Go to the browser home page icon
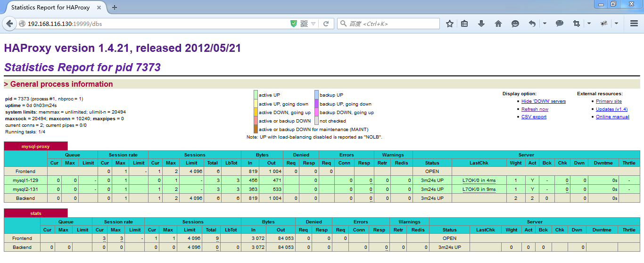Viewport: 644px width, 263px height. [498, 24]
